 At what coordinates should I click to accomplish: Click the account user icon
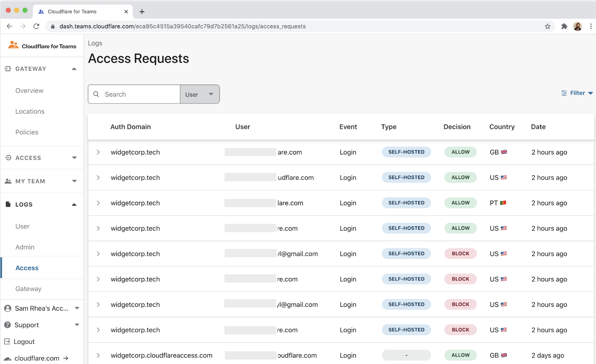[7, 308]
